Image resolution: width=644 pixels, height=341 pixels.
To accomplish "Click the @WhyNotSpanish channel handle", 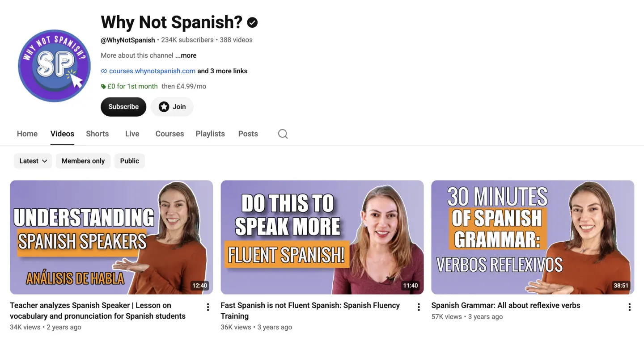I will pos(128,40).
